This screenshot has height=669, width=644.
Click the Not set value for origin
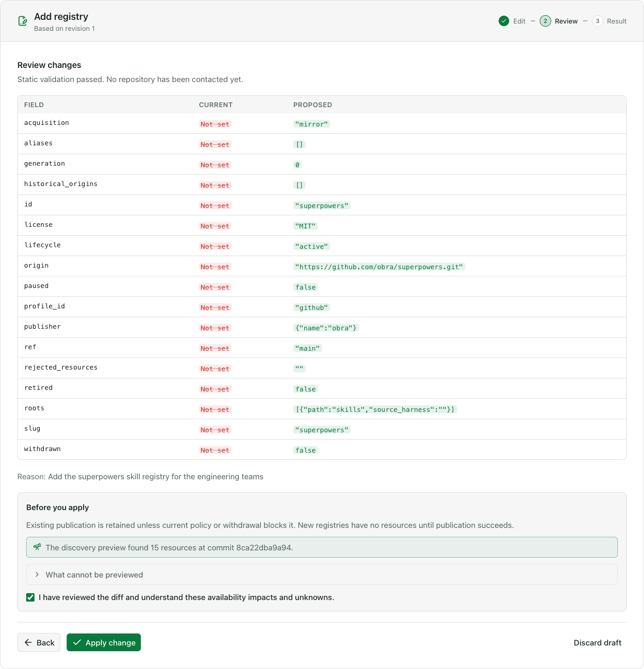click(215, 267)
